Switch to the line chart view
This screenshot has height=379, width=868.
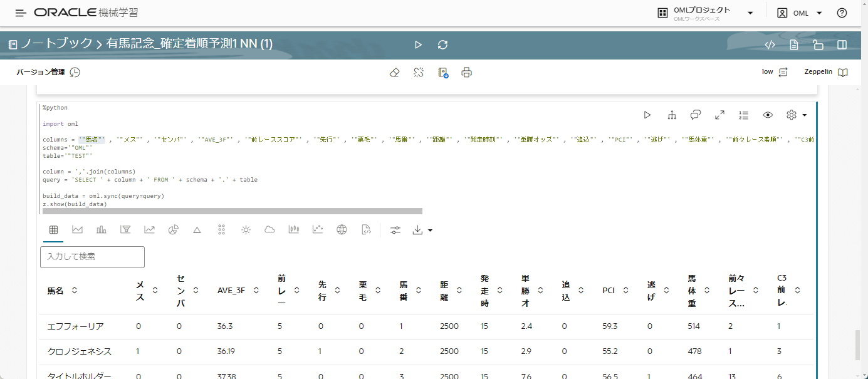[149, 230]
